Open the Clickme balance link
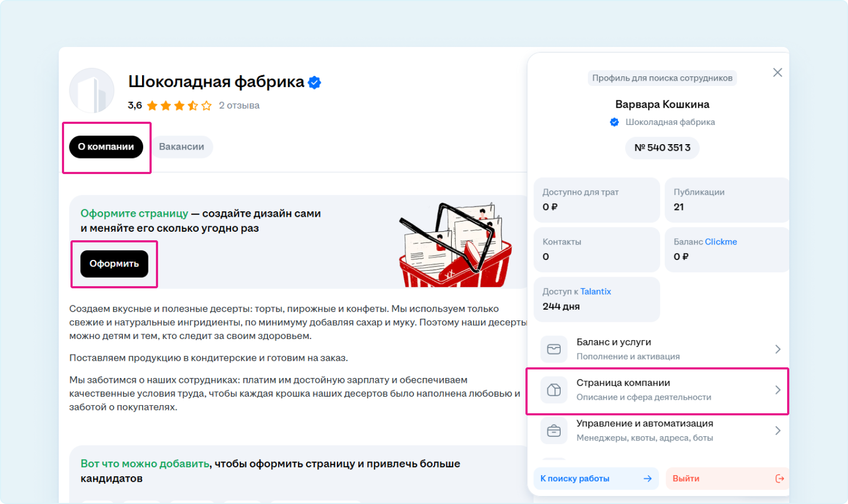This screenshot has width=848, height=504. [x=721, y=242]
